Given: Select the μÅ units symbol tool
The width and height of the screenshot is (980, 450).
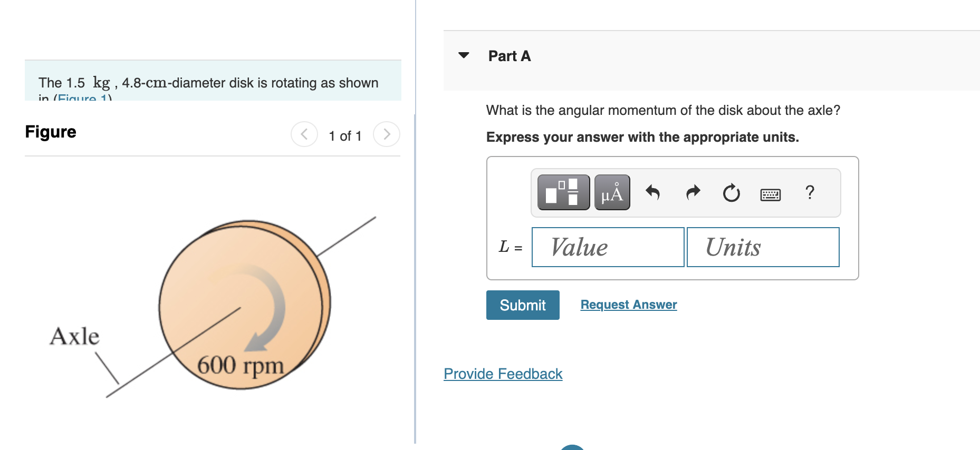Looking at the screenshot, I should point(611,192).
